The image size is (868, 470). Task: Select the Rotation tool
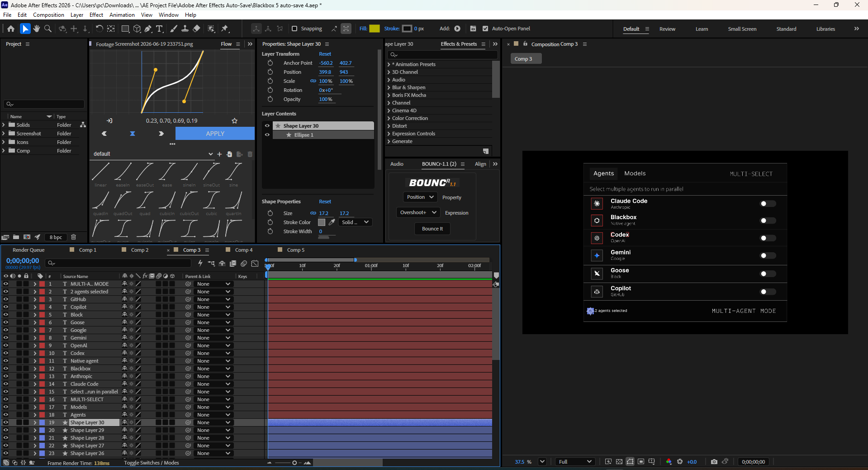point(99,29)
